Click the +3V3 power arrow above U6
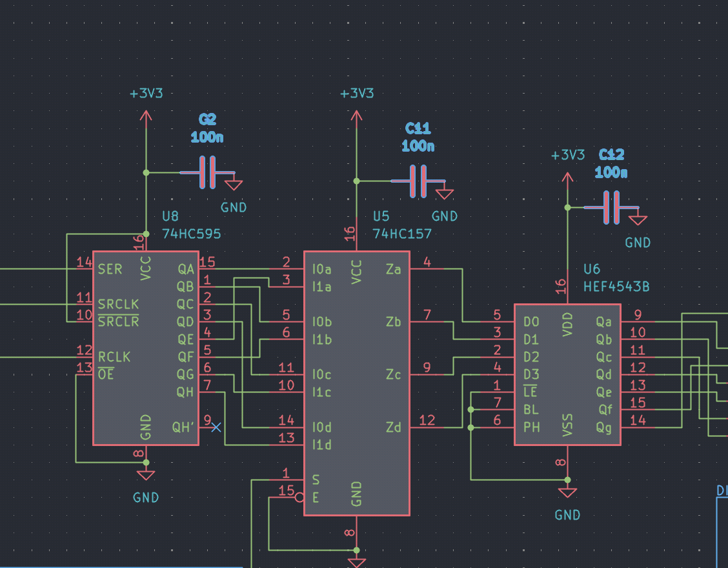The width and height of the screenshot is (728, 568). click(567, 180)
